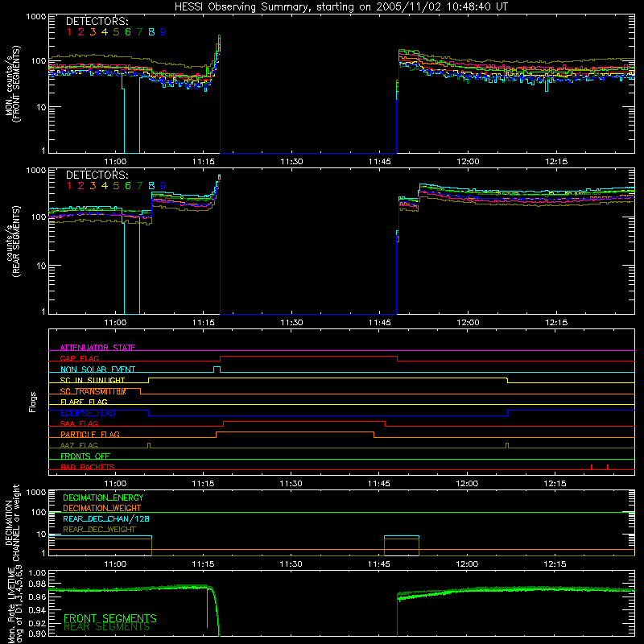This screenshot has width=644, height=644.
Task: Click the HESSI Observing Summary title text
Action: (341, 7)
